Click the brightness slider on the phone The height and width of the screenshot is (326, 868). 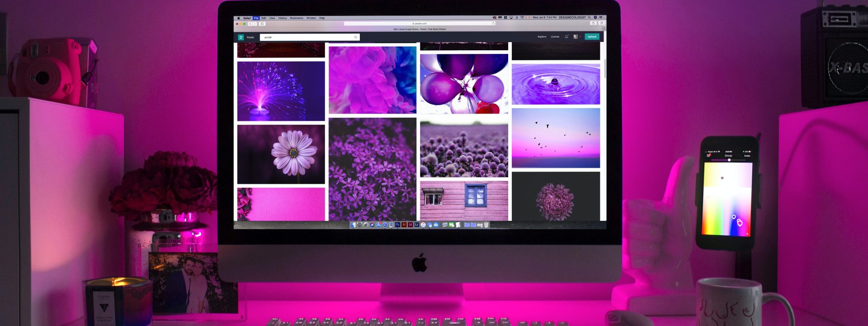[x=729, y=160]
